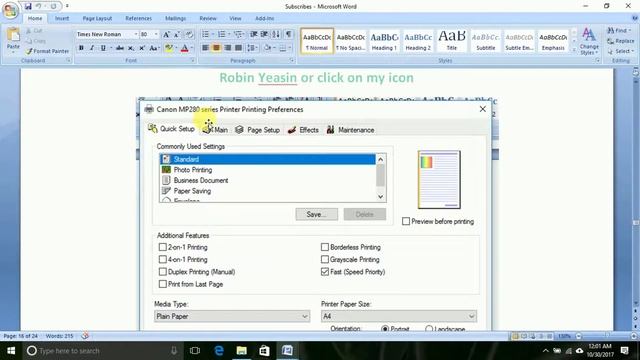This screenshot has width=640, height=360.
Task: Select Business Document in settings list
Action: pos(267,180)
